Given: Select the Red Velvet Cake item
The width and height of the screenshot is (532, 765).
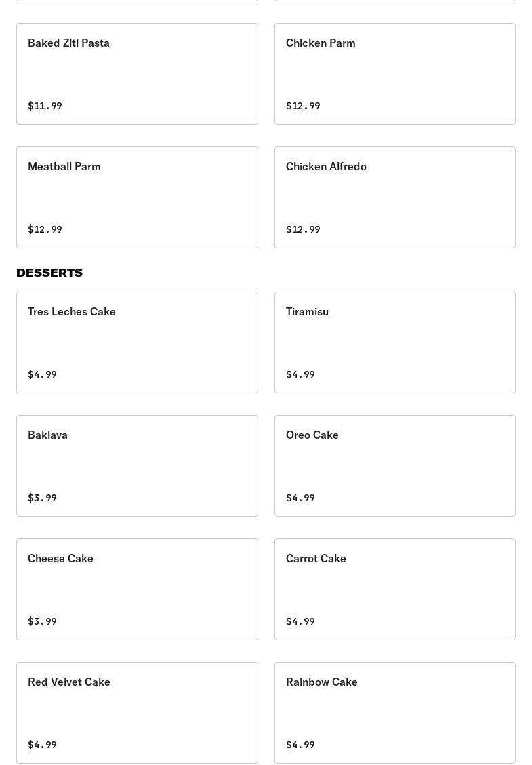Looking at the screenshot, I should click(137, 713).
